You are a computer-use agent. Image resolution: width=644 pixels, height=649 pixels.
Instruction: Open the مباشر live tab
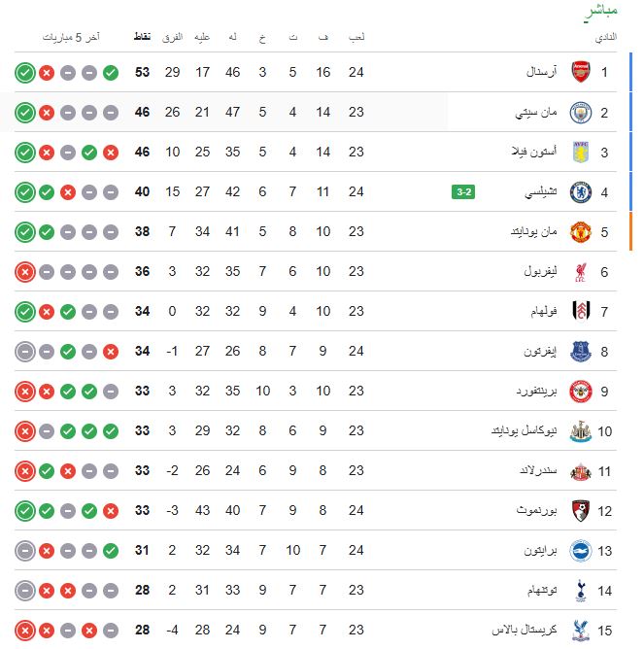click(598, 13)
